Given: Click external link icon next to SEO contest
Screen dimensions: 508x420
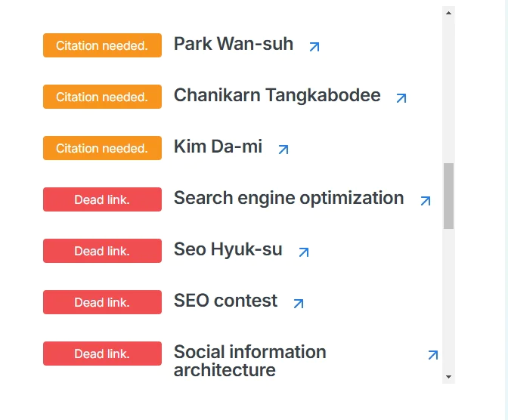Looking at the screenshot, I should pyautogui.click(x=299, y=304).
